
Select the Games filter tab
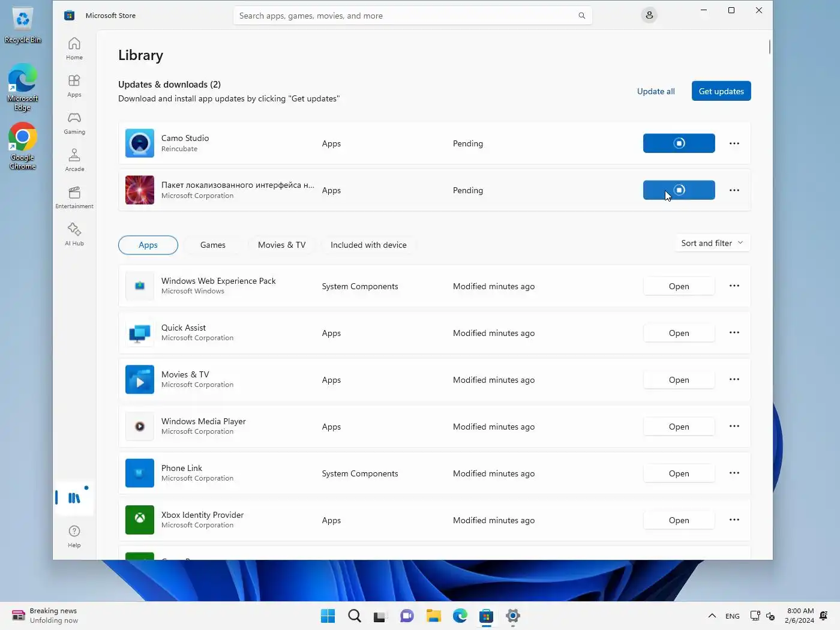[213, 245]
